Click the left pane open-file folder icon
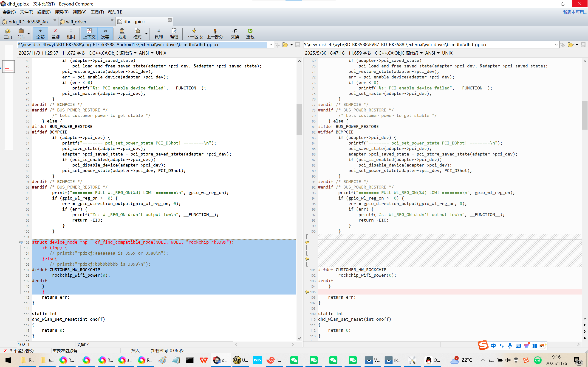The width and height of the screenshot is (588, 367). (x=285, y=45)
